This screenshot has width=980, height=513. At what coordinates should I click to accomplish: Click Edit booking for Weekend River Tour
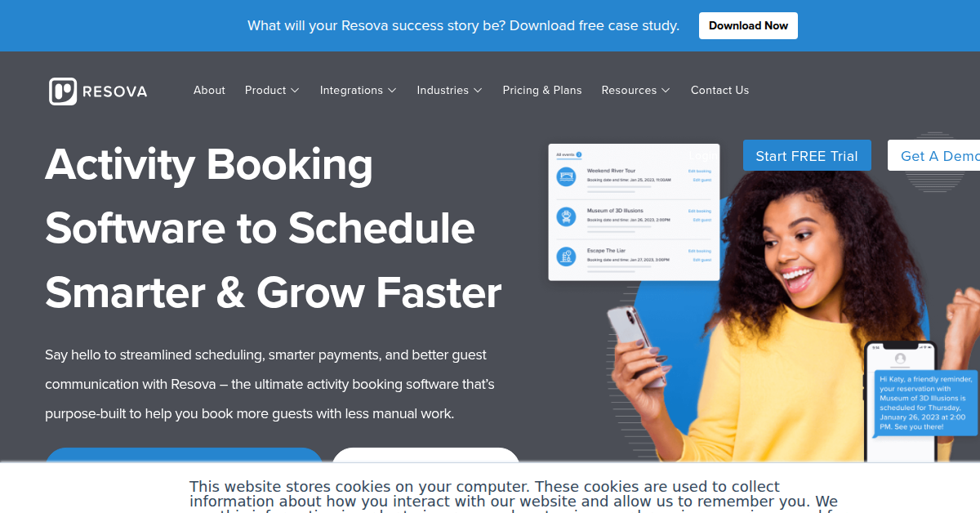click(x=699, y=172)
